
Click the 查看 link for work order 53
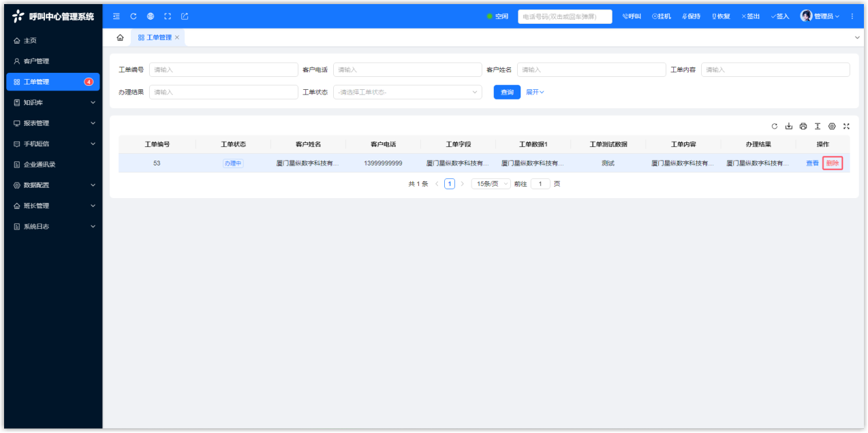(812, 163)
